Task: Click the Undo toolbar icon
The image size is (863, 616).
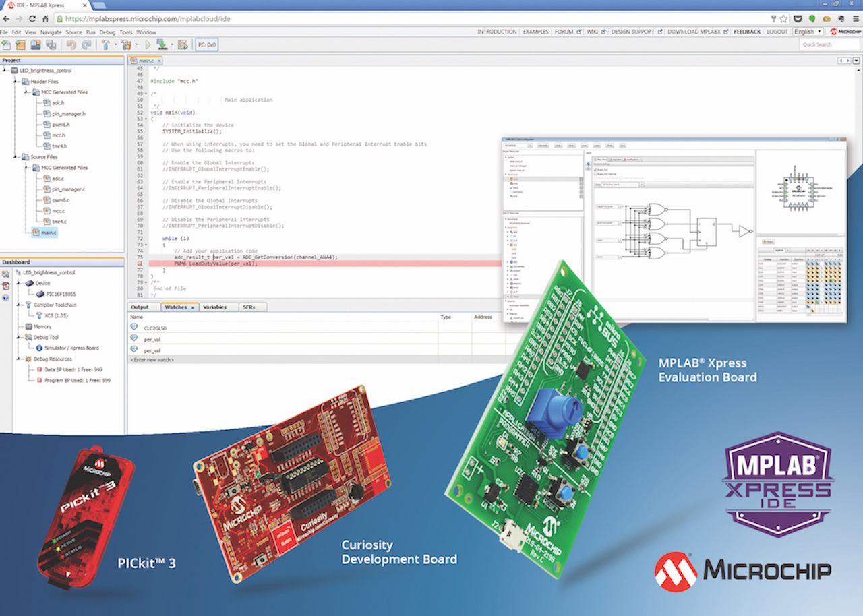Action: pyautogui.click(x=71, y=45)
